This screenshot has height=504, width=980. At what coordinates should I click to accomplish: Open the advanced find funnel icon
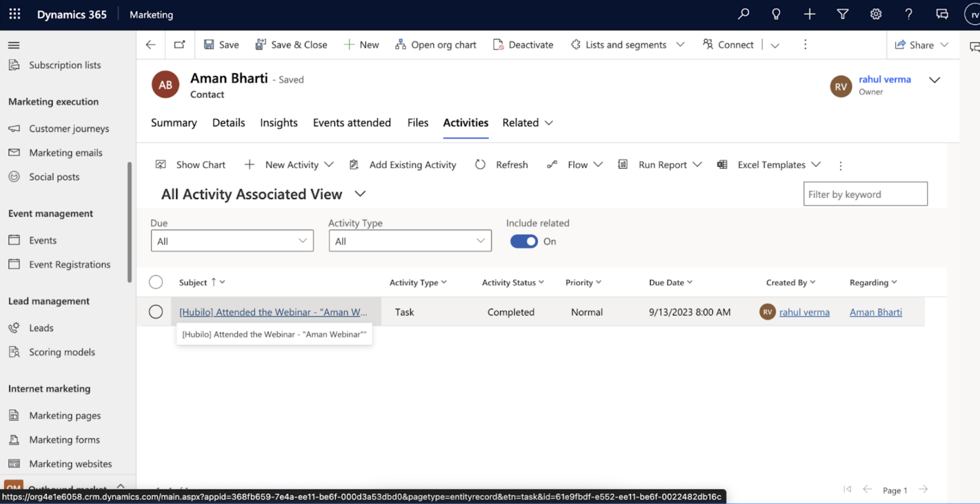click(843, 14)
